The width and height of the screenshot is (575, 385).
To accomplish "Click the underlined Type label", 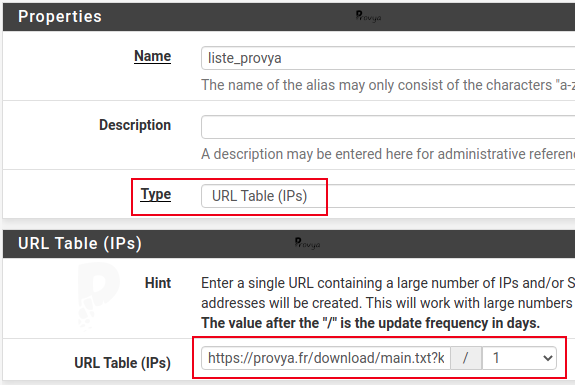I will click(156, 194).
